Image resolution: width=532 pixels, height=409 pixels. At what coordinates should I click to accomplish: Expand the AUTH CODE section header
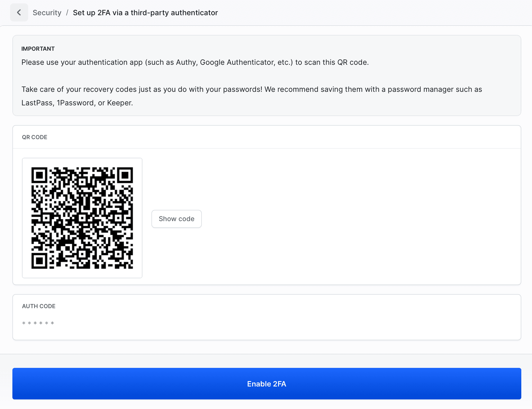pos(39,306)
